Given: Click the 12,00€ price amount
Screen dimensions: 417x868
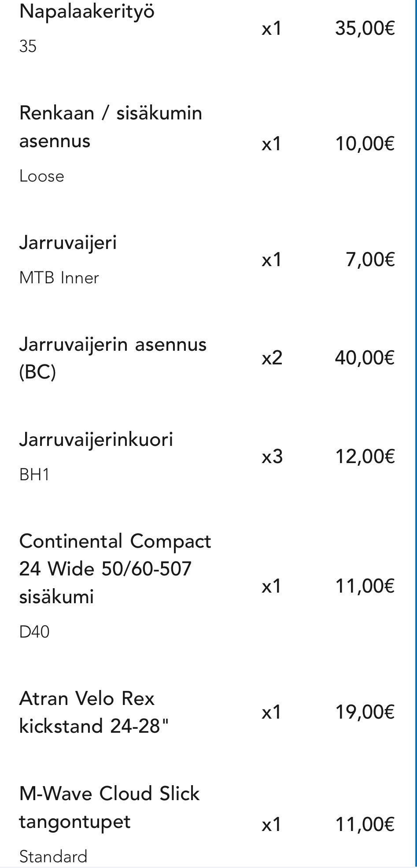Looking at the screenshot, I should point(365,456).
